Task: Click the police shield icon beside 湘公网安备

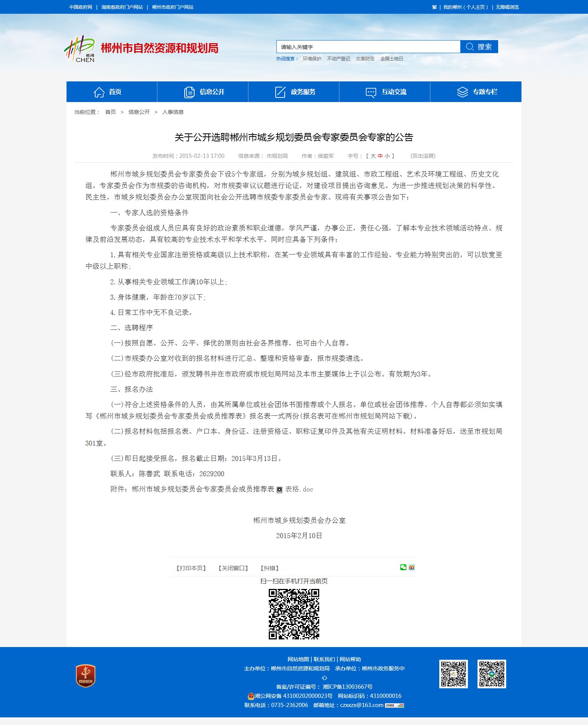Action: [251, 696]
